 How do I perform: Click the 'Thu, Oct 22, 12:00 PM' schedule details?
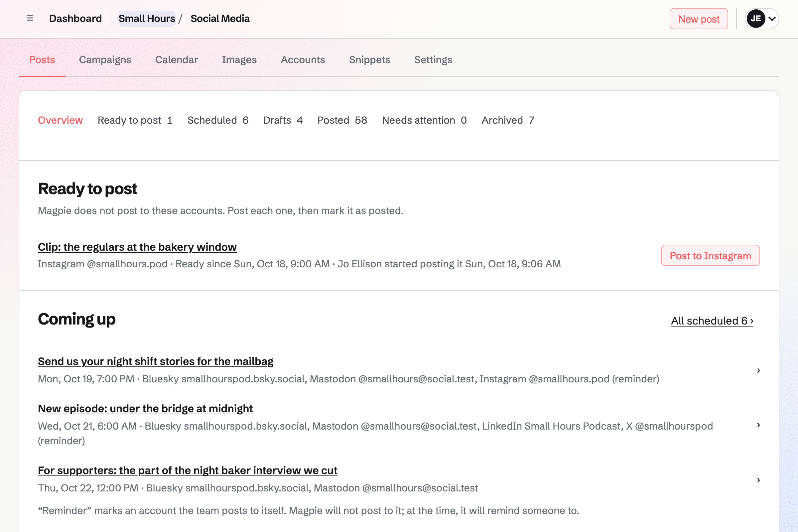[258, 488]
